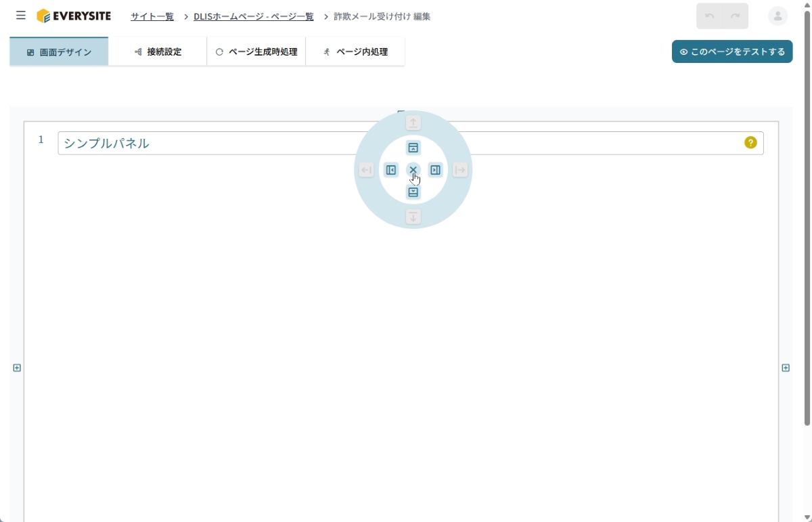
Task: Click the plus icon on left canvas edge
Action: tap(17, 368)
